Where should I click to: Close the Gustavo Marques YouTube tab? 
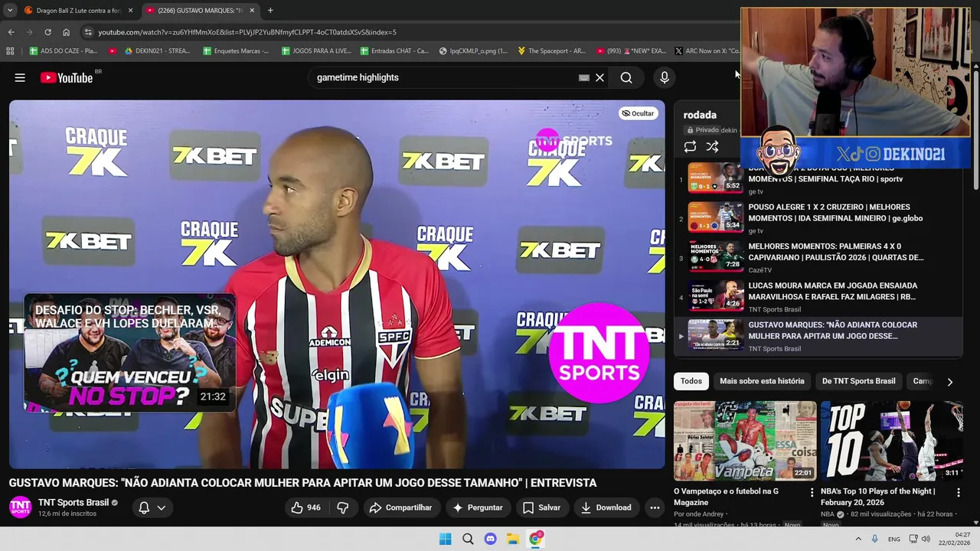click(x=251, y=11)
